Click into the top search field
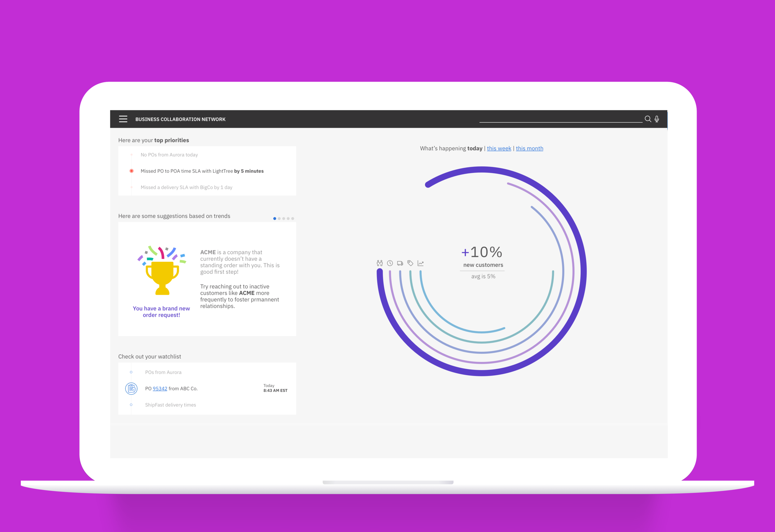775x532 pixels. coord(560,119)
